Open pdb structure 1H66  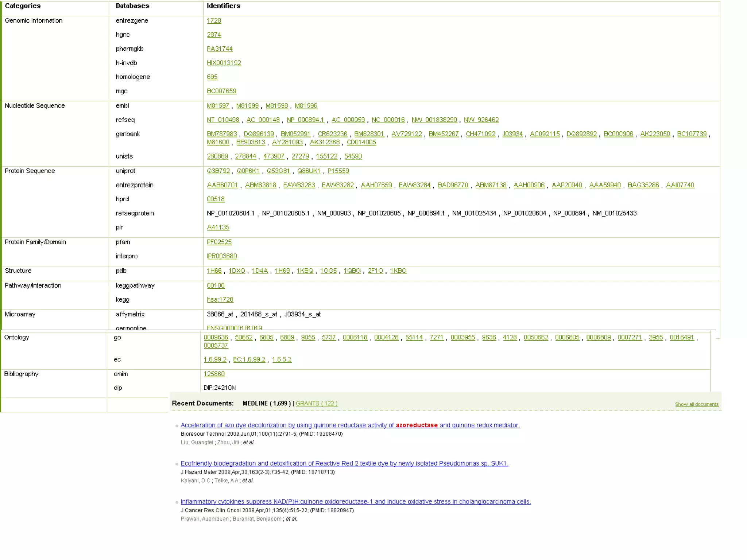(214, 271)
